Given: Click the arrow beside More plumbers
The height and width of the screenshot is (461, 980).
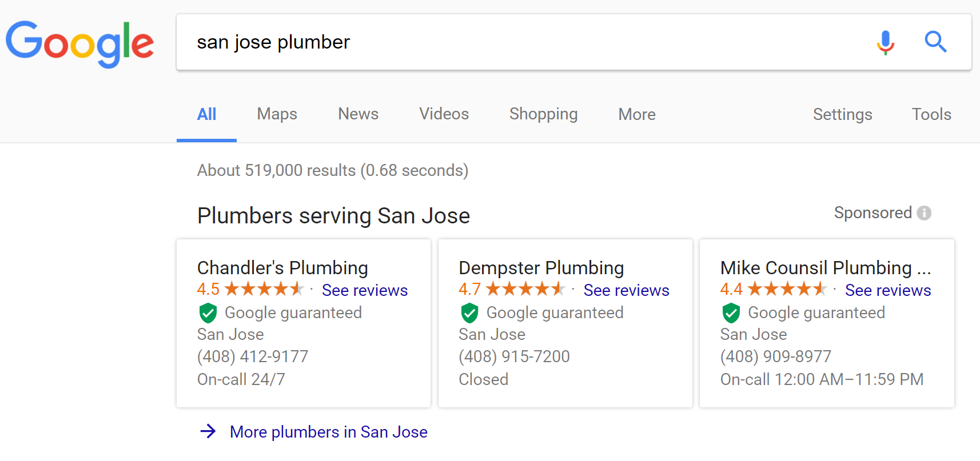Looking at the screenshot, I should tap(208, 431).
